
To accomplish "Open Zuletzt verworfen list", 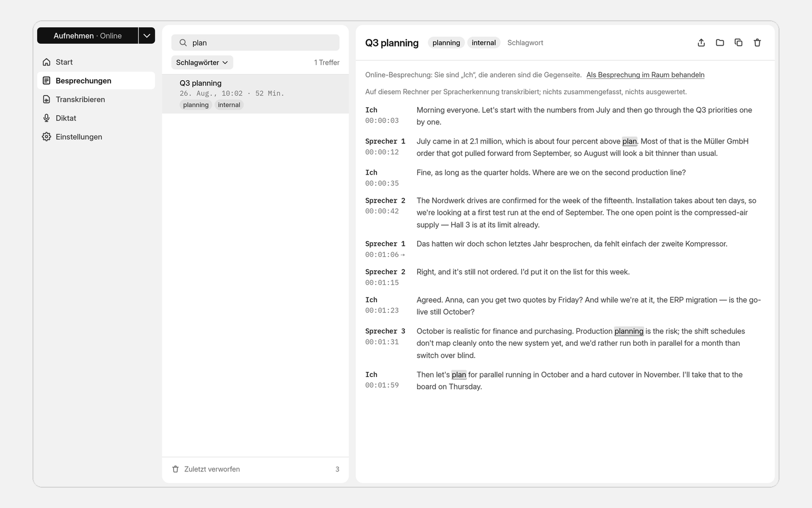I will click(255, 469).
